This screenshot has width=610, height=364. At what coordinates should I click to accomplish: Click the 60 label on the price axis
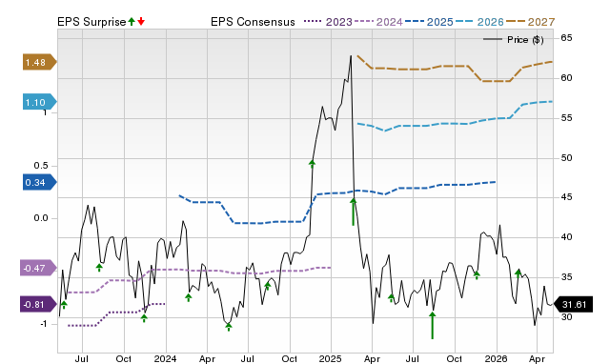coord(566,78)
